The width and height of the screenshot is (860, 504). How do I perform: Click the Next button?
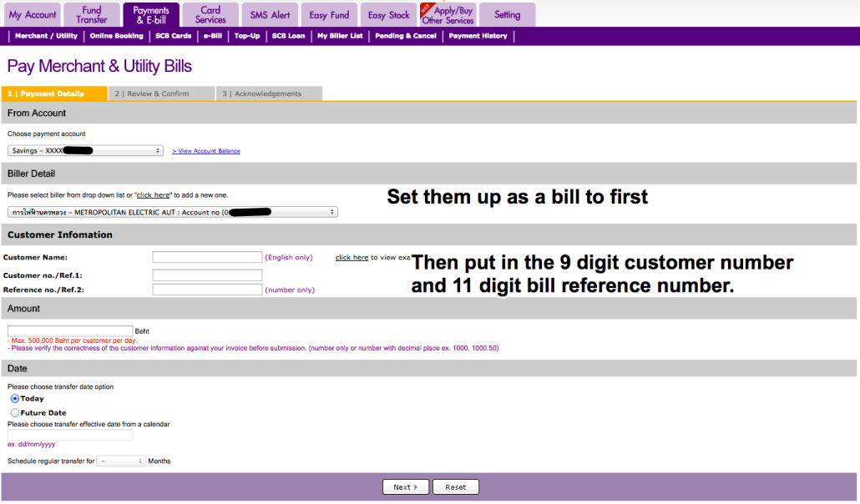[406, 486]
